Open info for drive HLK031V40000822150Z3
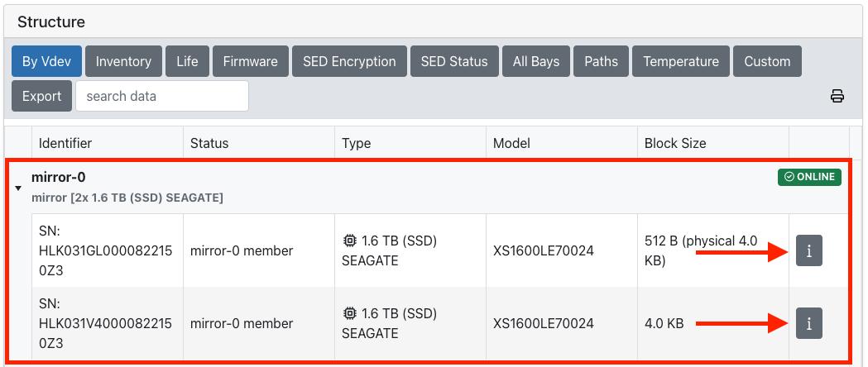Image resolution: width=868 pixels, height=367 pixels. click(x=808, y=323)
